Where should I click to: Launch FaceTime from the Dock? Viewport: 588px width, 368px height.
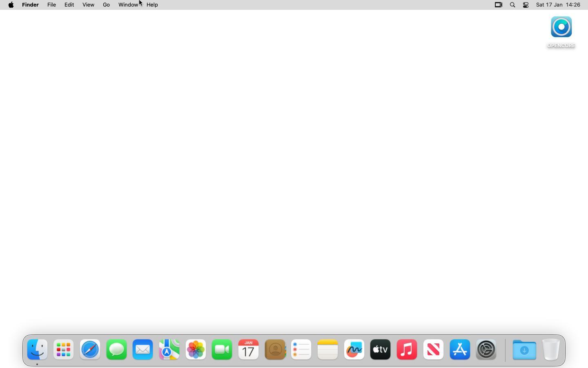(222, 350)
